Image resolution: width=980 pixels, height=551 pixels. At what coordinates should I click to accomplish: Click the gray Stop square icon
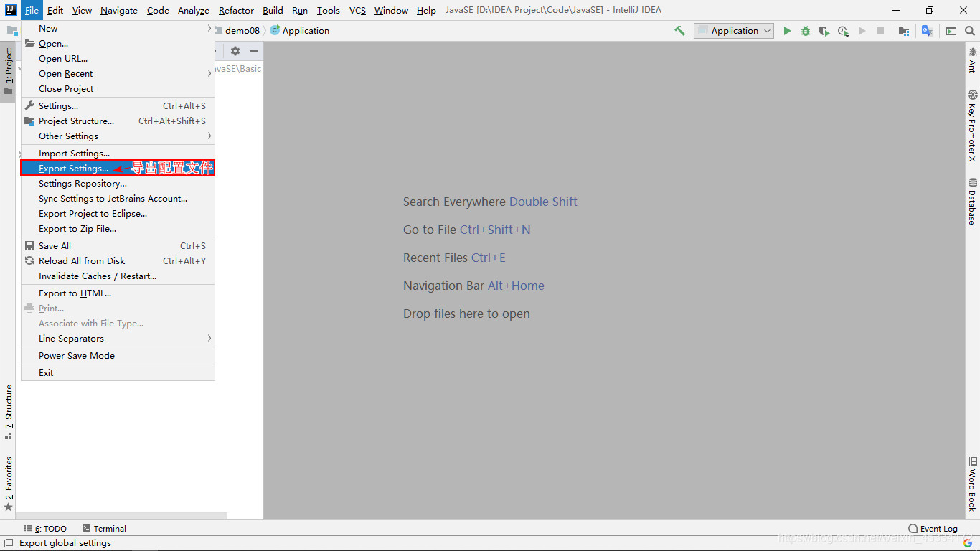880,31
